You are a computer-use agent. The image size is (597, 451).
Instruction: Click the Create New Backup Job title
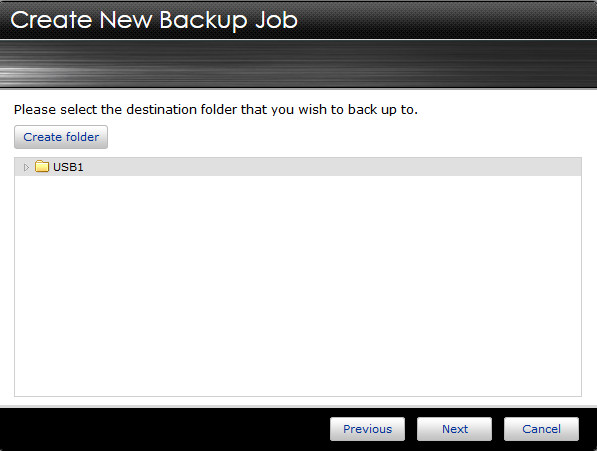coord(154,20)
